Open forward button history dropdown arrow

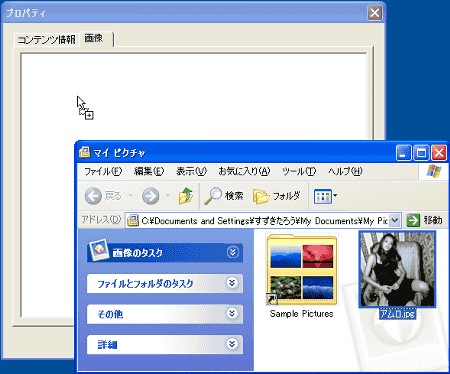168,195
